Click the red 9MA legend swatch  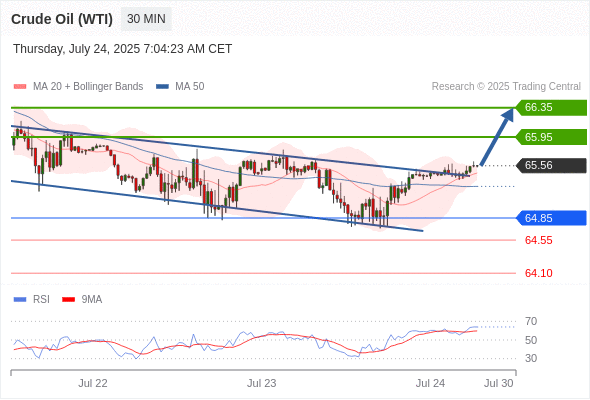(x=68, y=300)
